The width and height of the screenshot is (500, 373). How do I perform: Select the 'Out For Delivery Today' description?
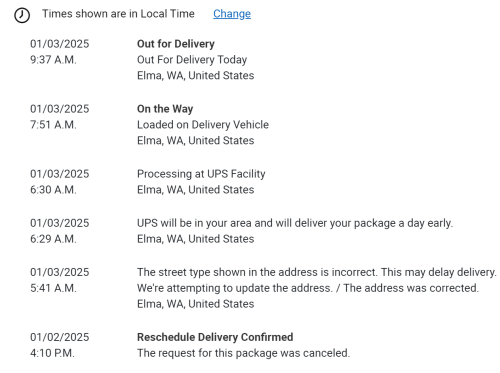pyautogui.click(x=192, y=60)
